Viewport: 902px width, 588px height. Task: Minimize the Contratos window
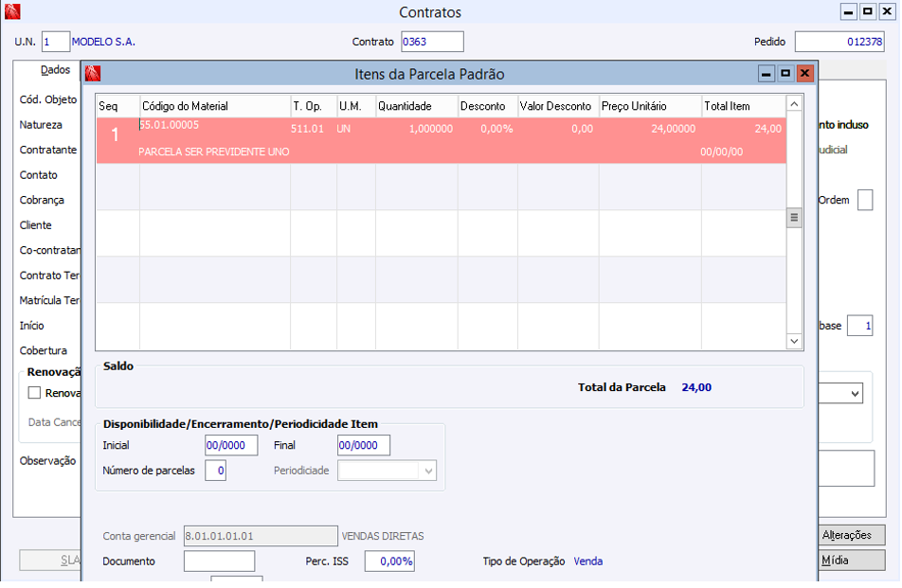[x=849, y=11]
